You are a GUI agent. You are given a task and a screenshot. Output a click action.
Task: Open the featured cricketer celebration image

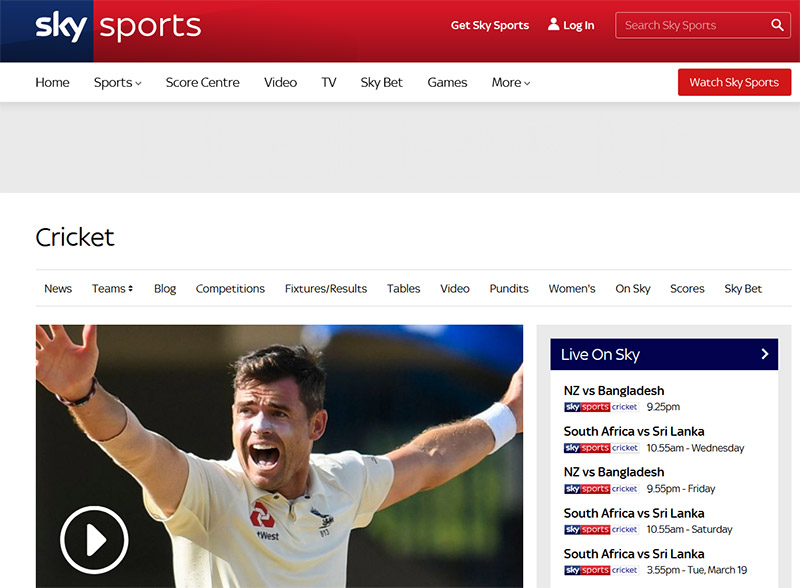pos(279,456)
